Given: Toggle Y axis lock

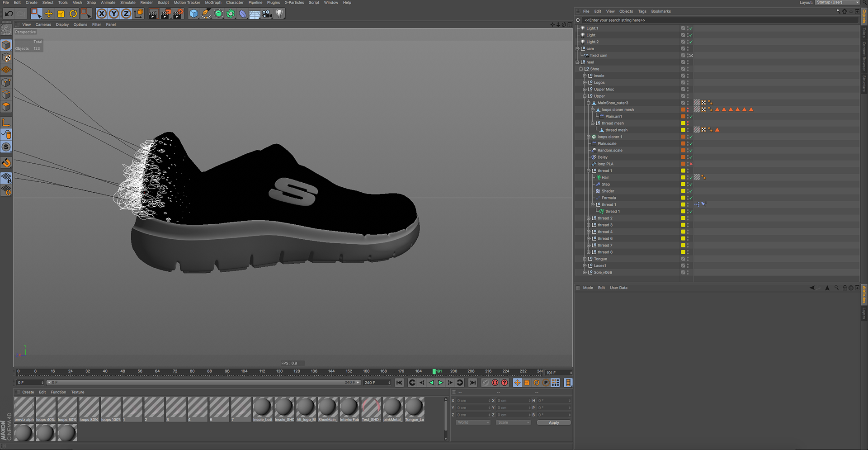Looking at the screenshot, I should [x=114, y=14].
